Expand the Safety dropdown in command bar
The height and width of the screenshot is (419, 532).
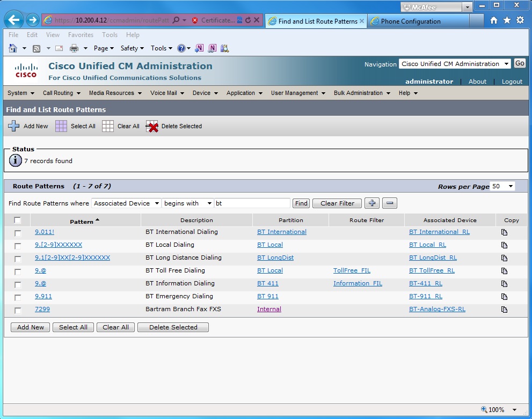coord(132,48)
